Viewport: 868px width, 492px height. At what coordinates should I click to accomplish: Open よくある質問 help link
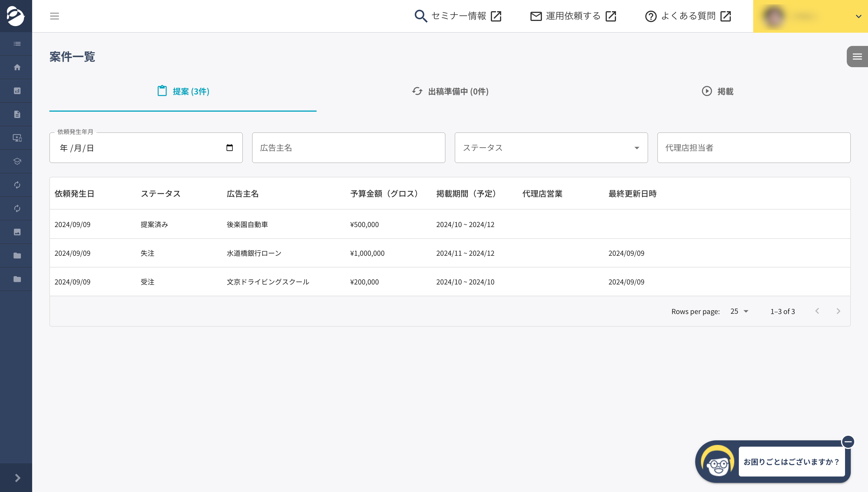click(x=688, y=16)
